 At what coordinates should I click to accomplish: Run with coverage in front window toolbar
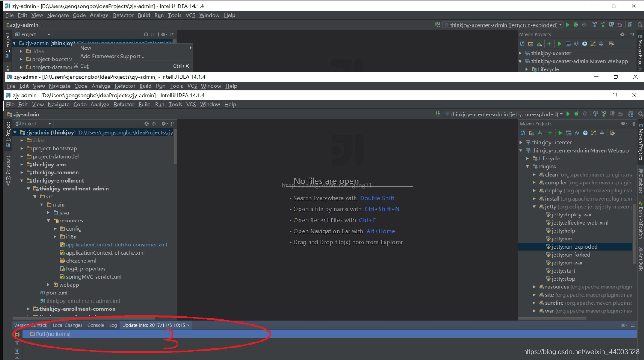click(x=585, y=114)
